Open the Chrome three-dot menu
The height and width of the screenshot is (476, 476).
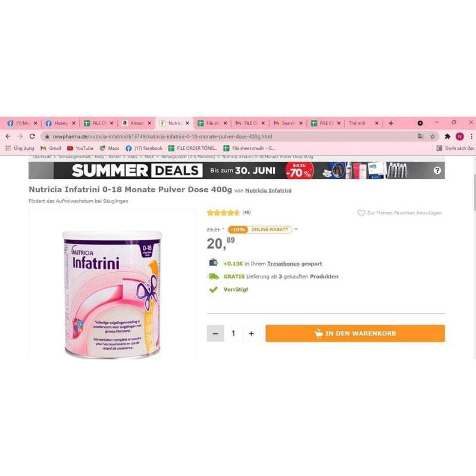point(471,137)
